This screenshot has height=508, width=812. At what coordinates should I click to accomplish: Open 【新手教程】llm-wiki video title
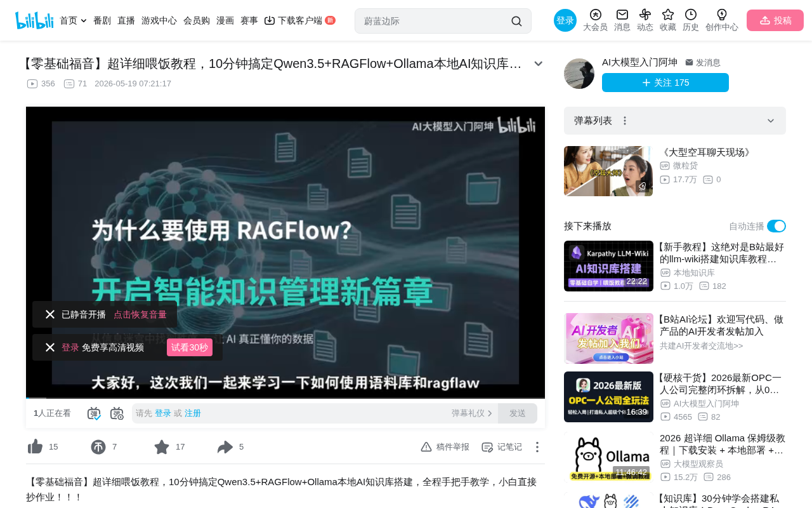point(722,253)
